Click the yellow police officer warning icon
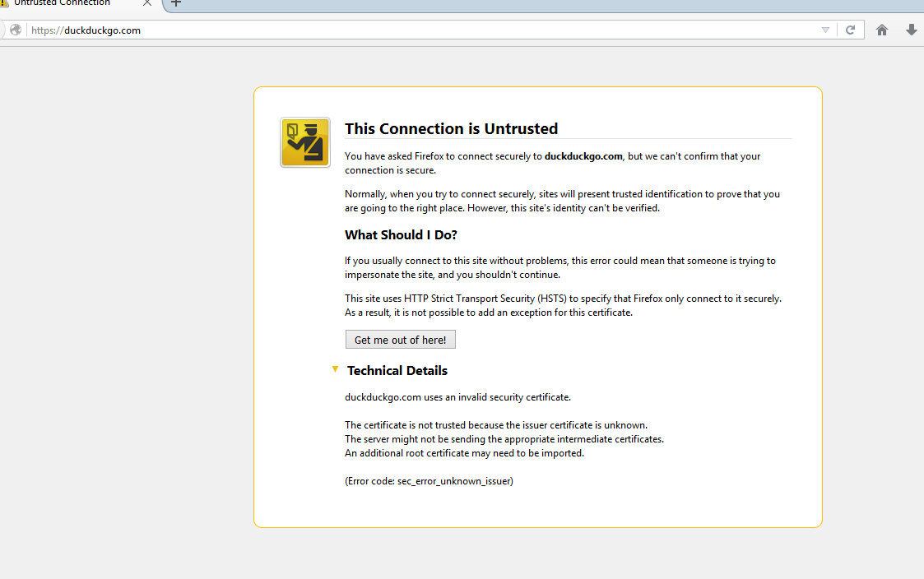The width and height of the screenshot is (924, 579). [x=304, y=142]
